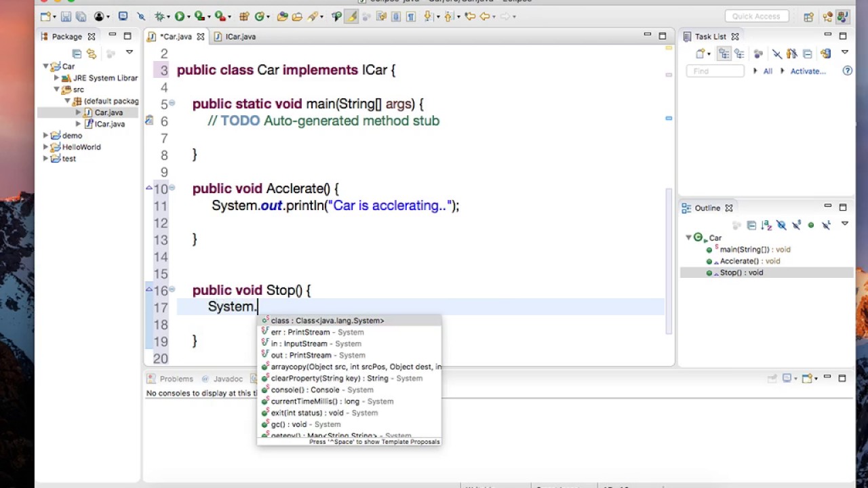Expand the JRE System Library node
868x488 pixels.
56,78
